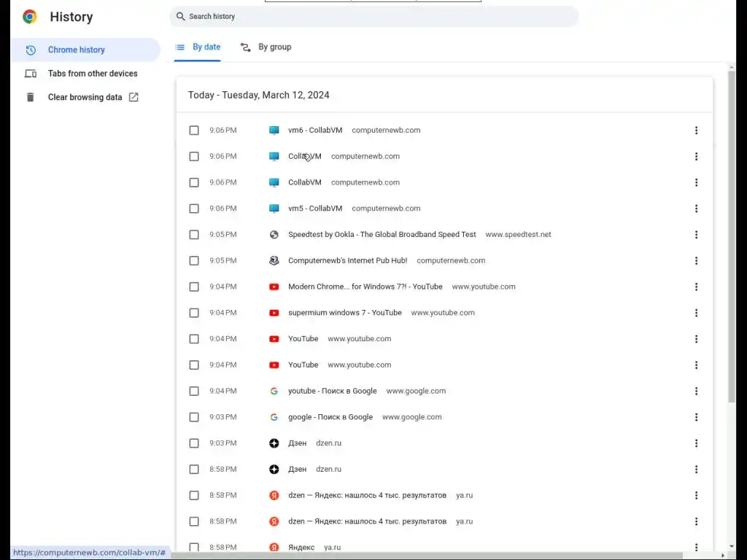Switch to the By group tab
Image resolution: width=747 pixels, height=560 pixels.
266,47
